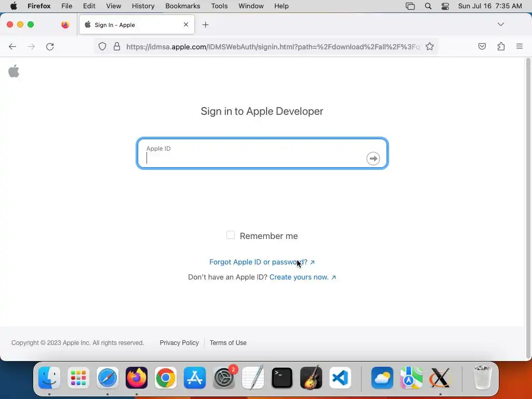Open Control Center from the menu bar
The width and height of the screenshot is (532, 399).
pos(445,6)
